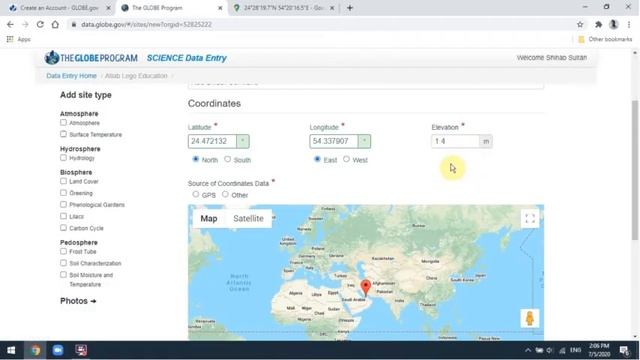Check the Land Cover checkbox

[63, 181]
